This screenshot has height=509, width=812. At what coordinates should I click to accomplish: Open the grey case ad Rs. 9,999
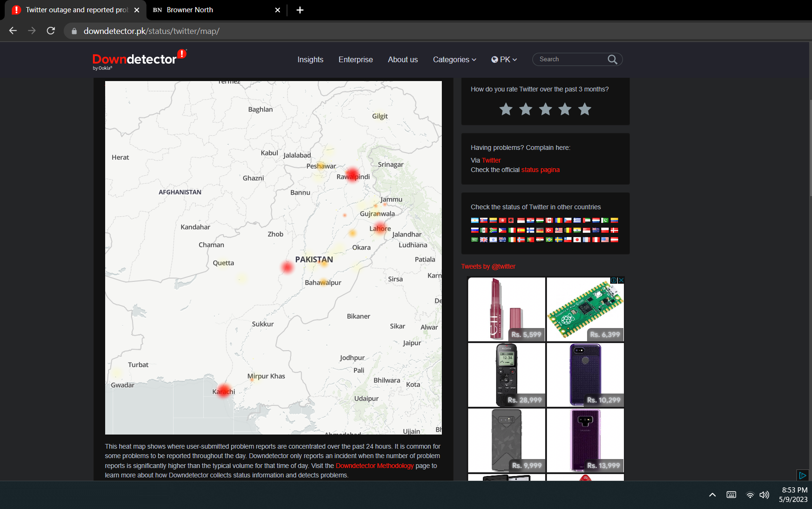pos(506,440)
